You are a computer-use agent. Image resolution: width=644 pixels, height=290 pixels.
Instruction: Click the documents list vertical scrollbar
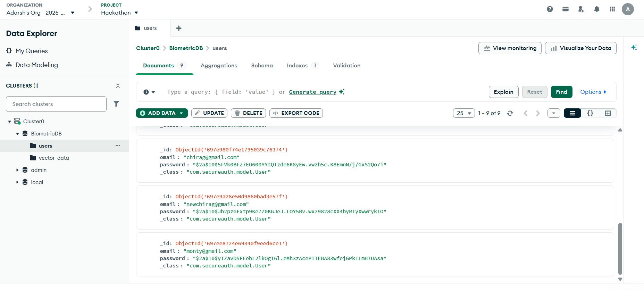click(x=620, y=248)
